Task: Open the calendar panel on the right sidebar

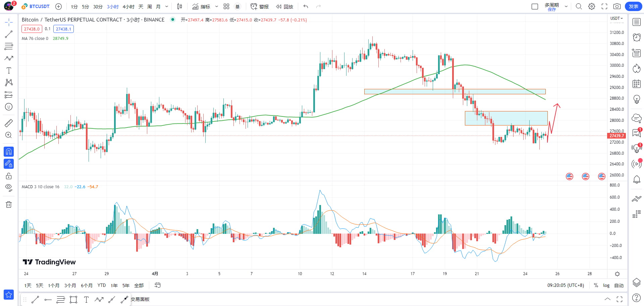Action: [x=636, y=84]
